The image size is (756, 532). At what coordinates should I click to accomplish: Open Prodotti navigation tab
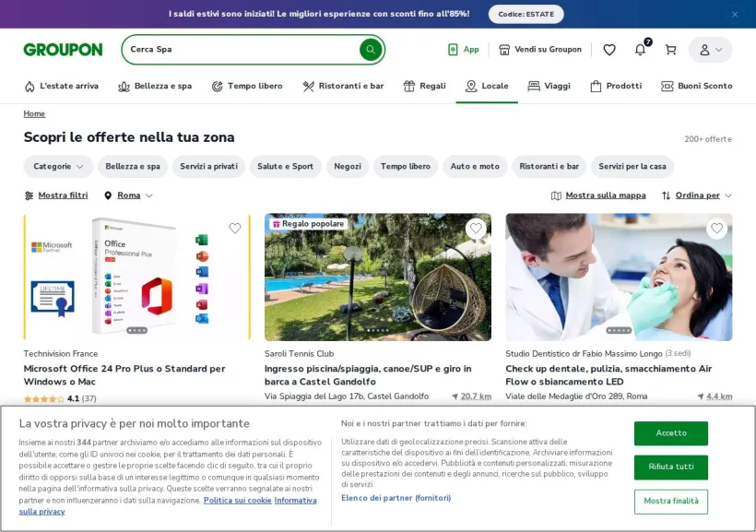pos(616,86)
